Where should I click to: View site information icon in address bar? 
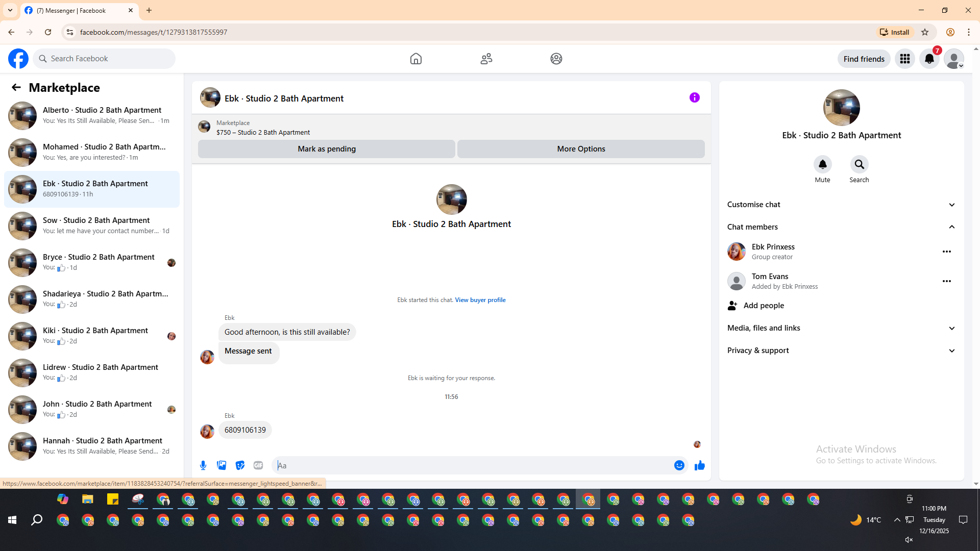[x=70, y=32]
